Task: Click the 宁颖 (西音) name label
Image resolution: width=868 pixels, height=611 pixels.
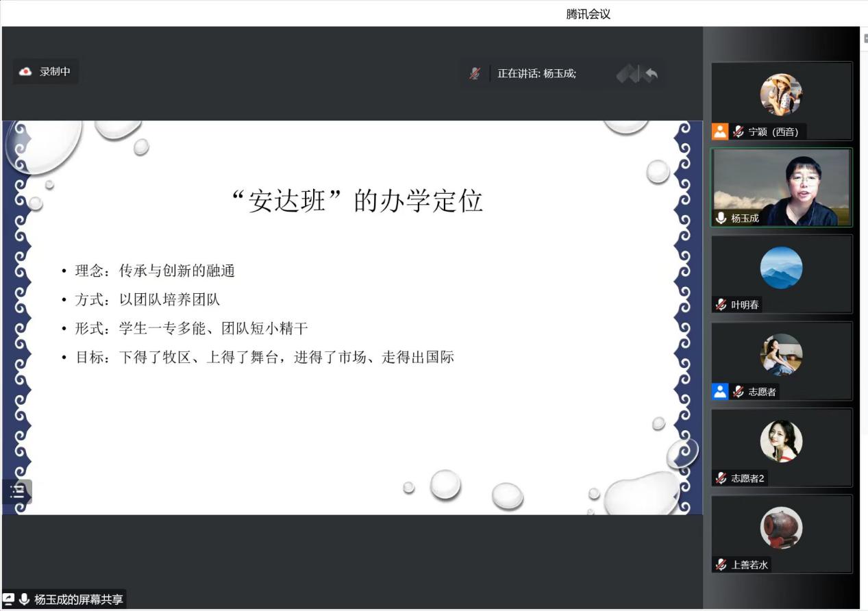Action: tap(773, 132)
